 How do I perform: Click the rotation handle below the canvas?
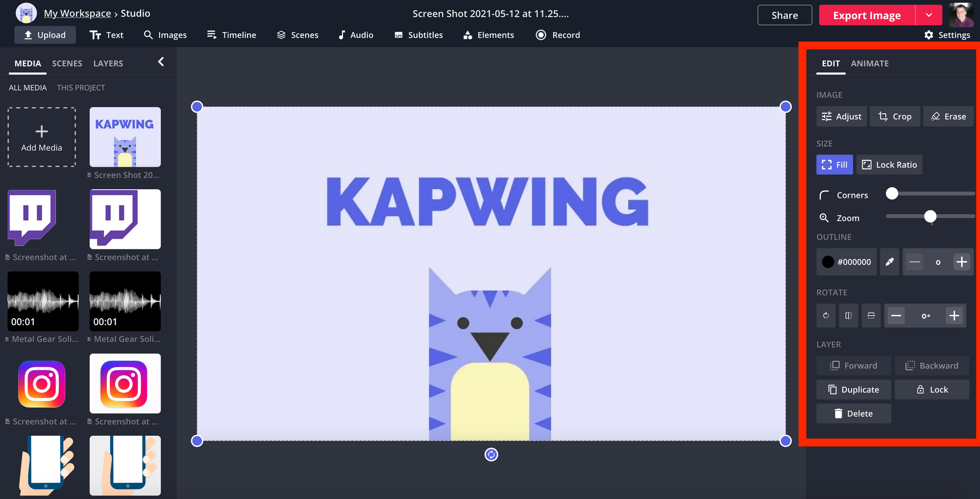pyautogui.click(x=491, y=455)
